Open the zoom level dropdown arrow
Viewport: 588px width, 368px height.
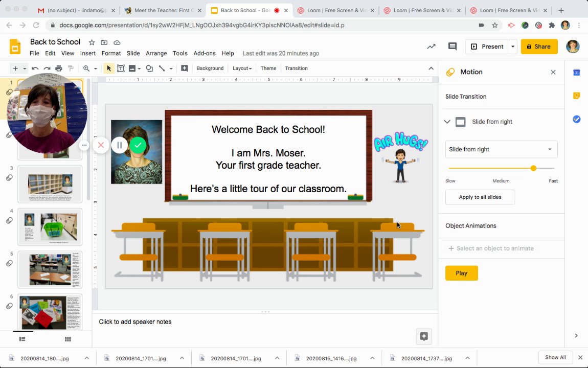coord(96,68)
